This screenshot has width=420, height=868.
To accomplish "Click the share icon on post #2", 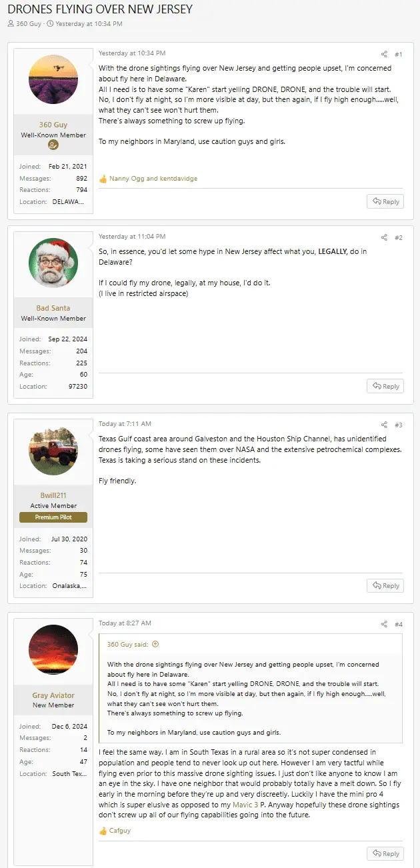I will click(x=384, y=237).
